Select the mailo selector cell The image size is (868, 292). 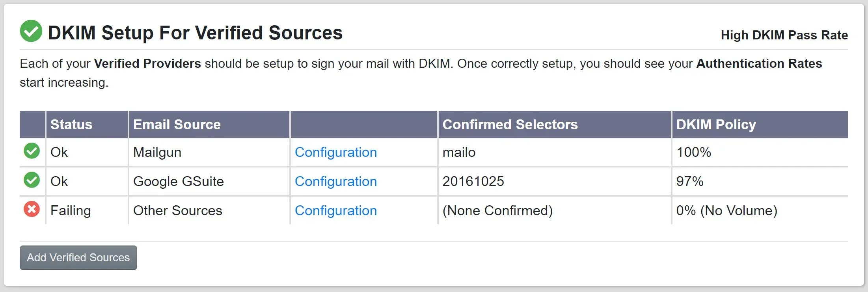pos(459,153)
